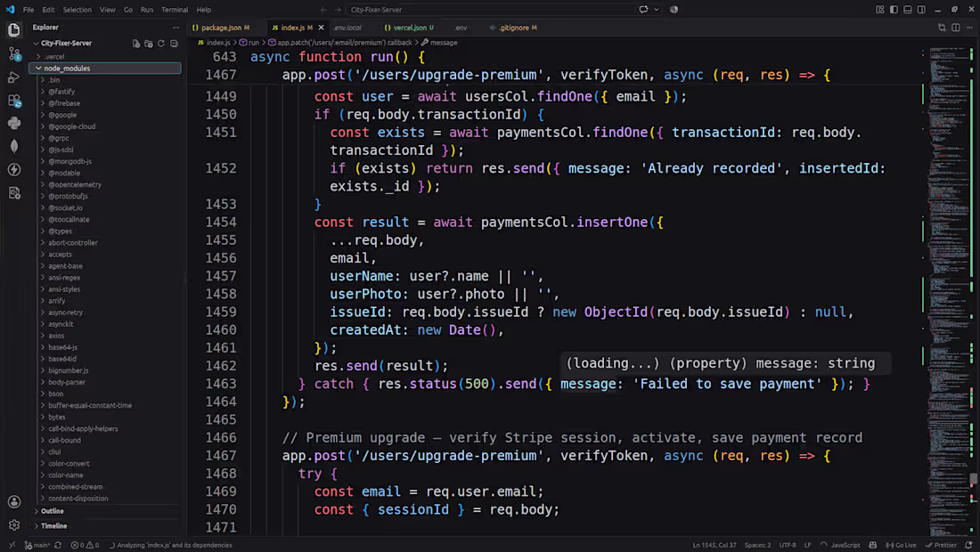Open the Accounts icon in activity bar

tap(13, 502)
